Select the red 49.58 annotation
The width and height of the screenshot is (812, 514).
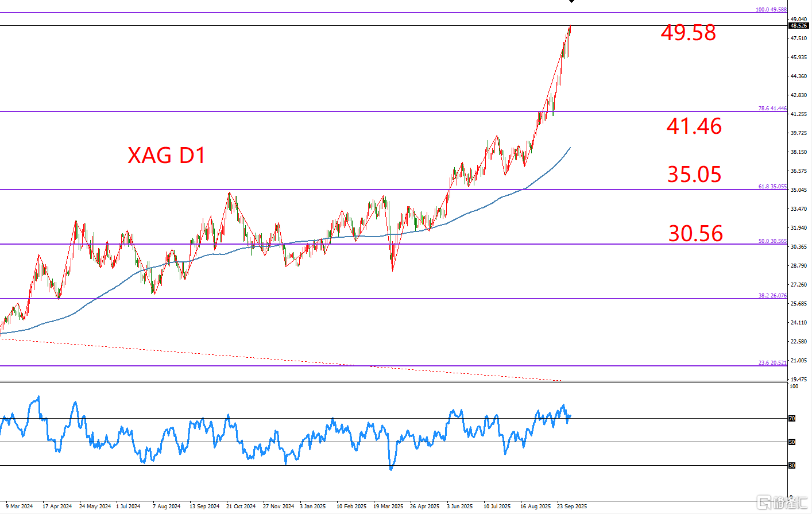[x=688, y=33]
